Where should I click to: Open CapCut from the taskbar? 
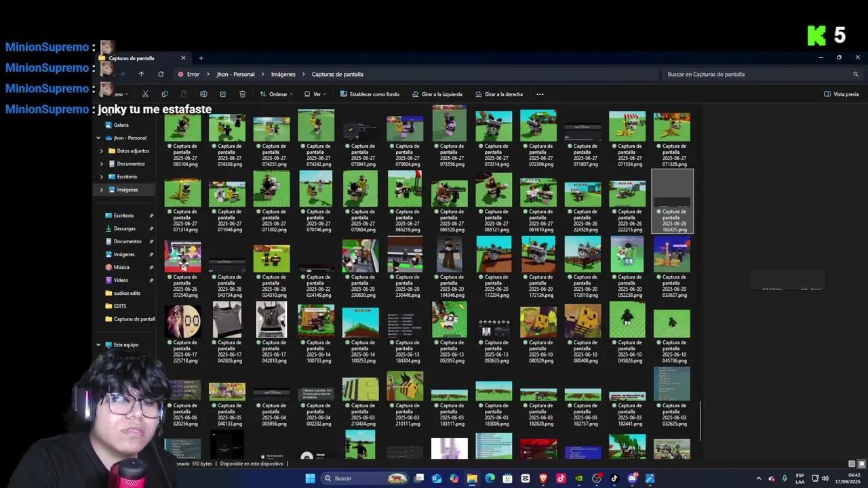pyautogui.click(x=525, y=479)
